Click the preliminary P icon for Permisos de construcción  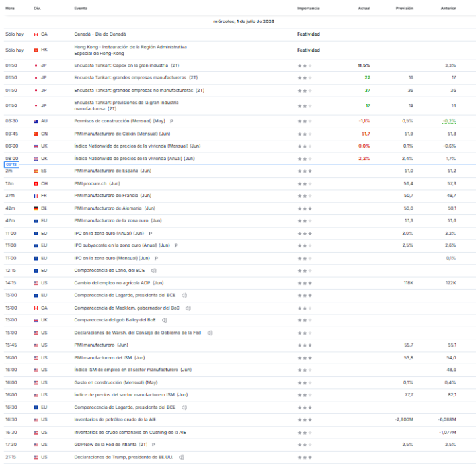(x=171, y=121)
